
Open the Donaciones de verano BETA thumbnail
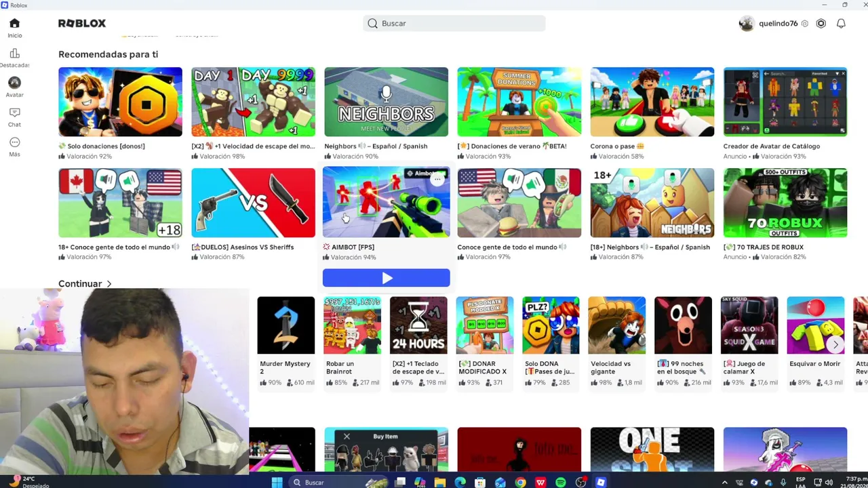point(519,102)
